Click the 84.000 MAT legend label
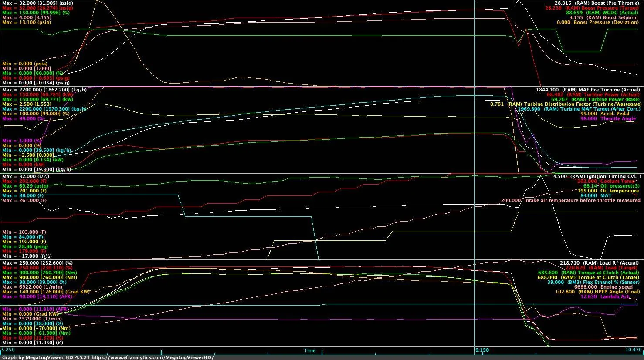 [596, 195]
